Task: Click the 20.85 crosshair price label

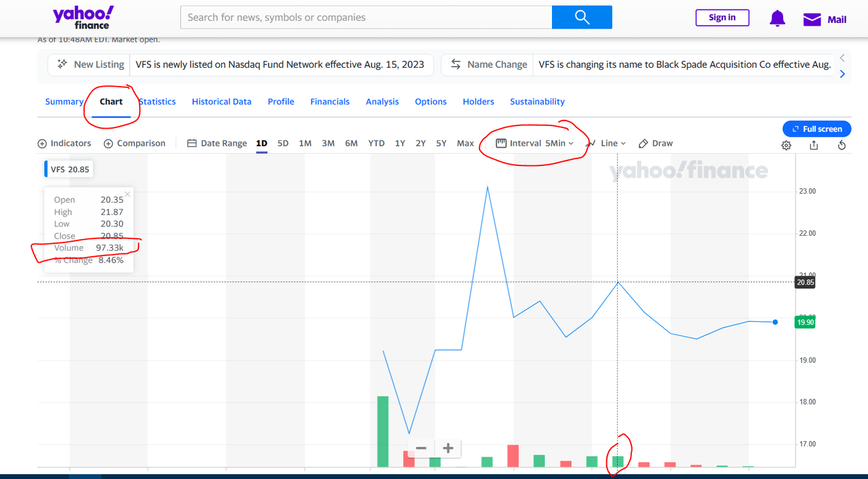Action: click(805, 283)
